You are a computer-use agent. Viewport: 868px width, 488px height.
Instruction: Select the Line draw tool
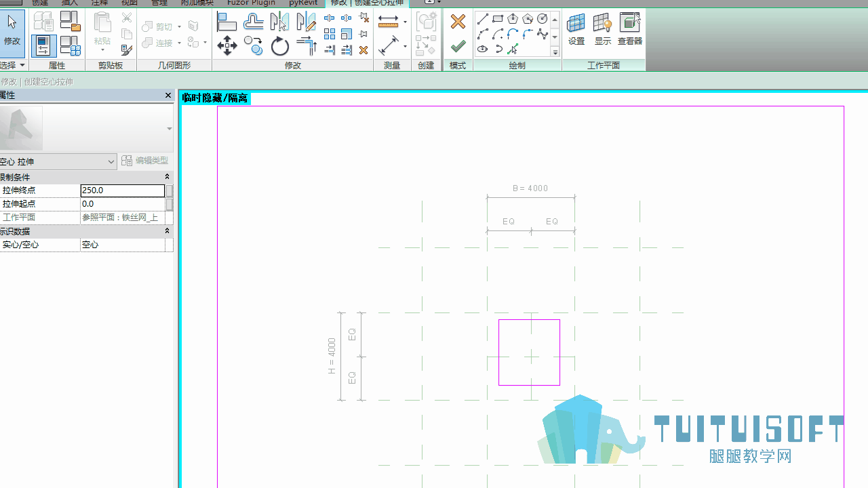(x=483, y=19)
